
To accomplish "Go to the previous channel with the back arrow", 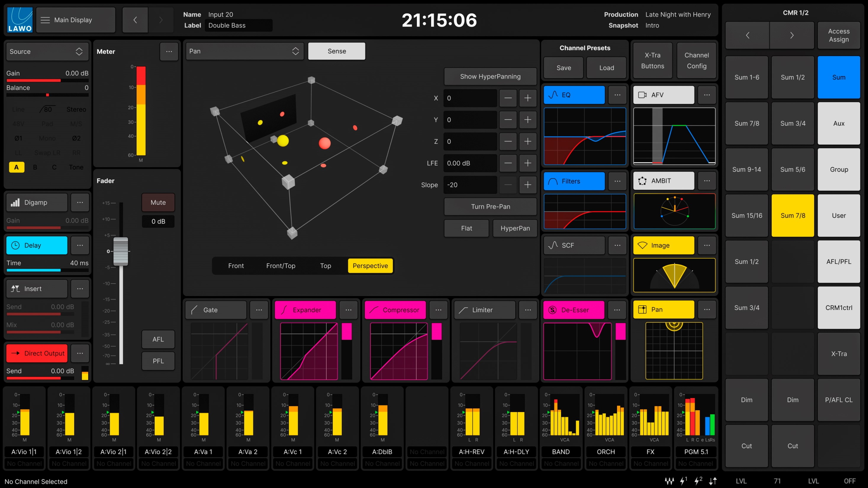I will [x=135, y=20].
